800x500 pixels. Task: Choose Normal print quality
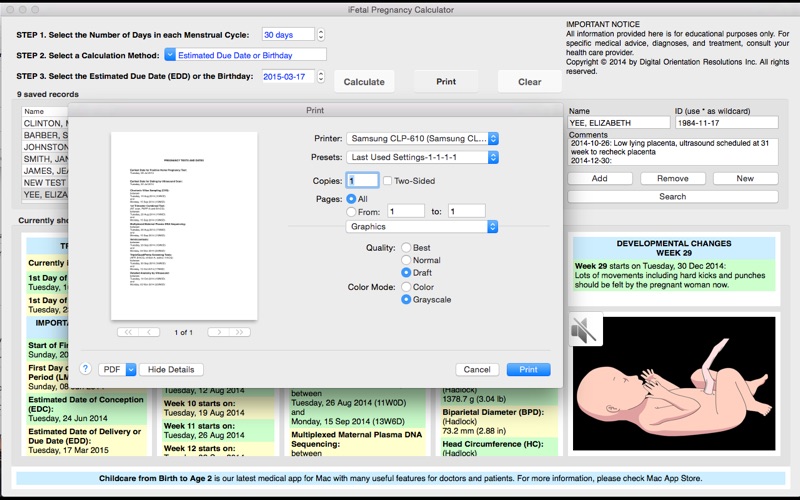(x=406, y=260)
